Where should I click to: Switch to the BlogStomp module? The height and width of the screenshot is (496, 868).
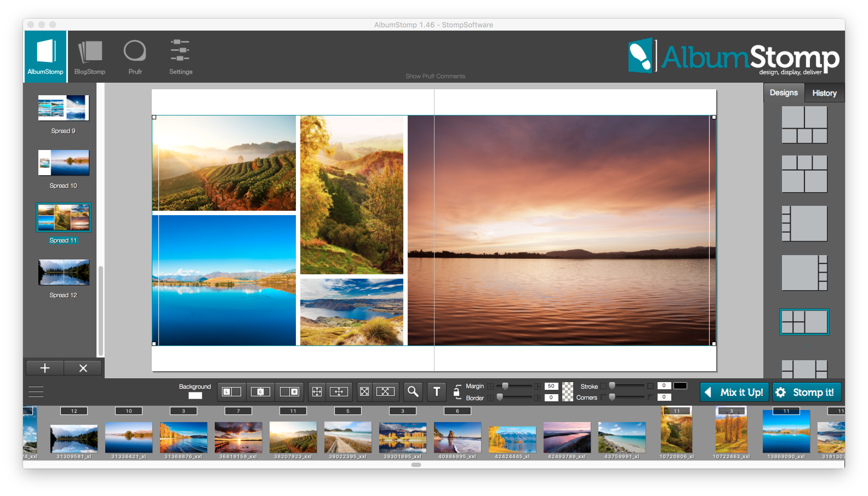[90, 56]
